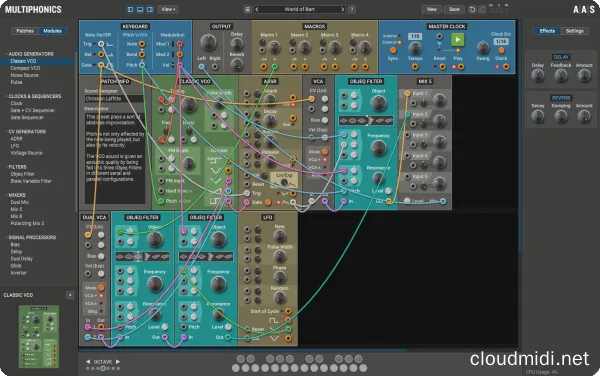The height and width of the screenshot is (376, 600).
Task: Switch to the Settings tab
Action: click(x=574, y=31)
